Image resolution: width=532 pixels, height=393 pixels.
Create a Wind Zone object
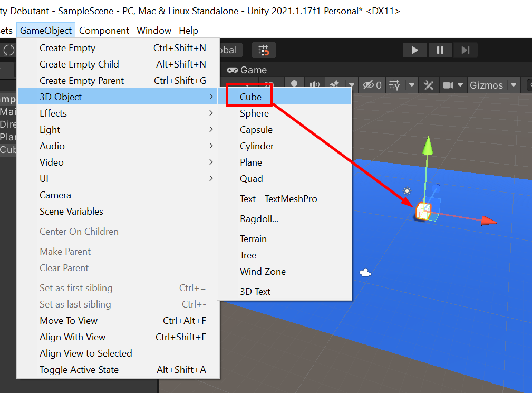pos(284,271)
